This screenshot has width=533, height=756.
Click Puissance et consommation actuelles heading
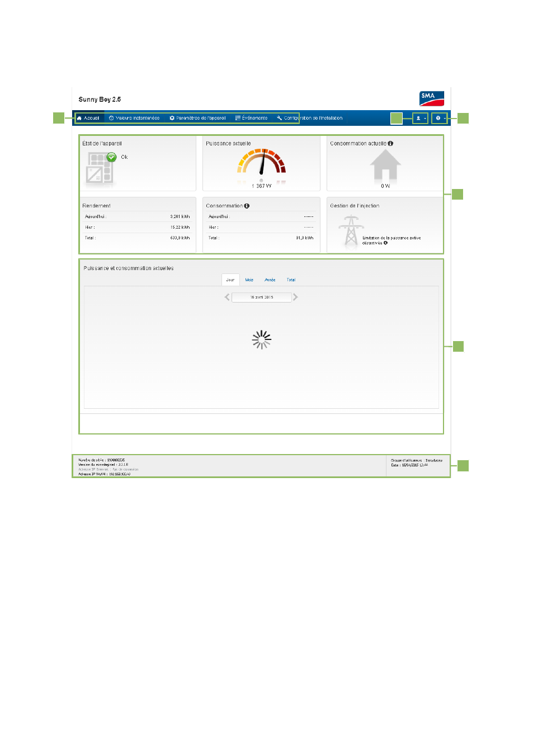pyautogui.click(x=129, y=268)
